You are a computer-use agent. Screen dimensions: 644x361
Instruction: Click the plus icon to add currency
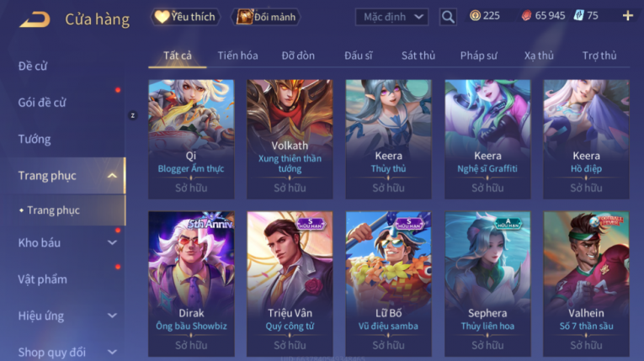(627, 16)
